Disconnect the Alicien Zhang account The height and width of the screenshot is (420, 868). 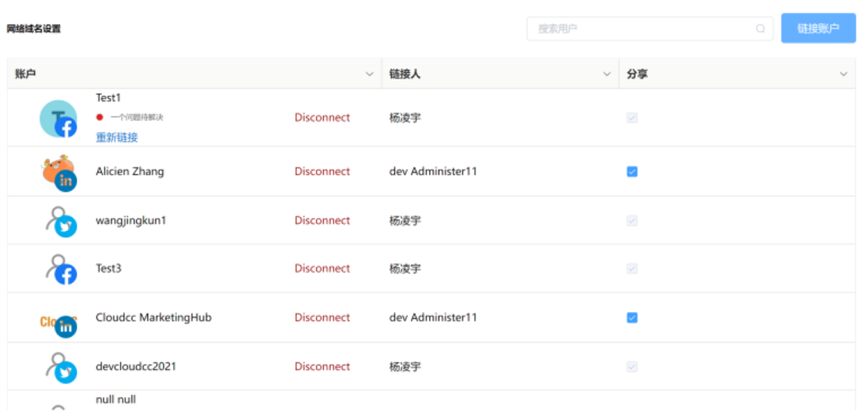[x=322, y=172]
